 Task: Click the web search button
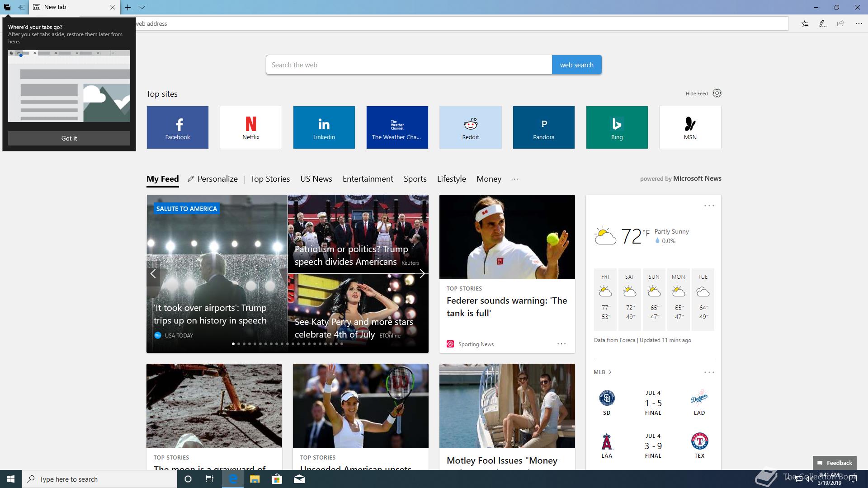[x=577, y=65]
